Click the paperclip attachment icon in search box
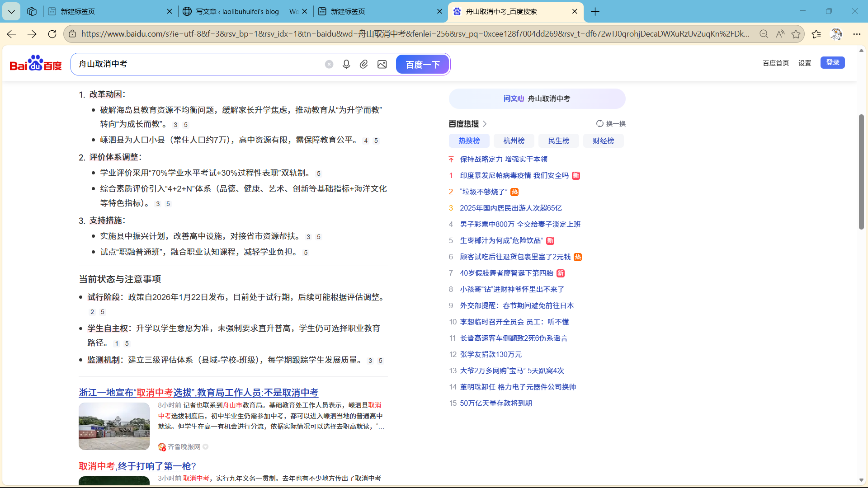Screen dimensions: 868x488 364,64
